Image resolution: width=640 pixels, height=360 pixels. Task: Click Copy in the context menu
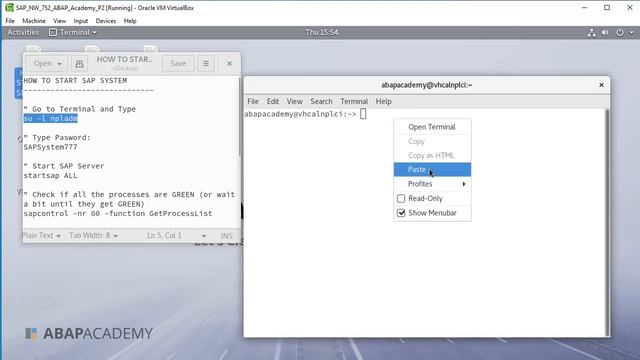(x=432, y=141)
